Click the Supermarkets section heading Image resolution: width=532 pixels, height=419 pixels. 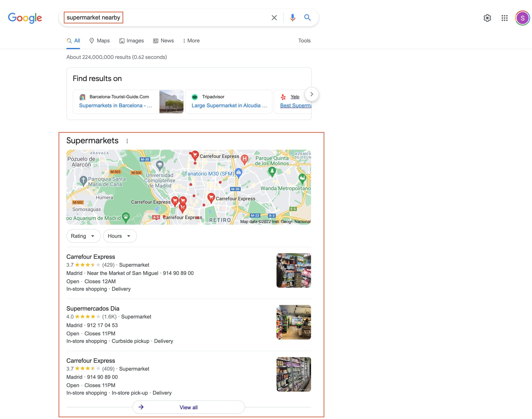pyautogui.click(x=92, y=141)
